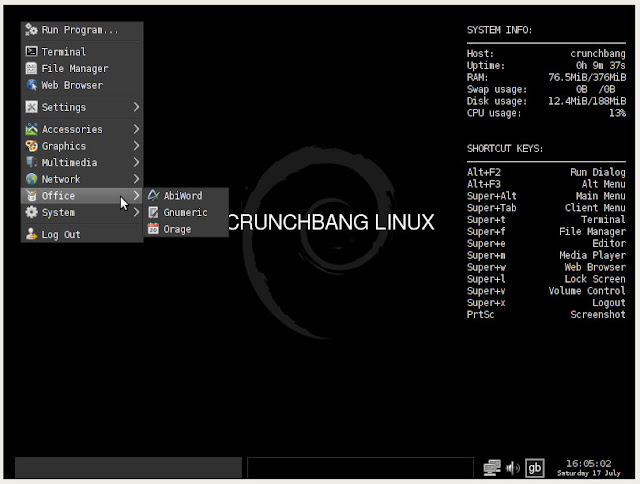
Task: Click the Log Out user icon
Action: 31,234
